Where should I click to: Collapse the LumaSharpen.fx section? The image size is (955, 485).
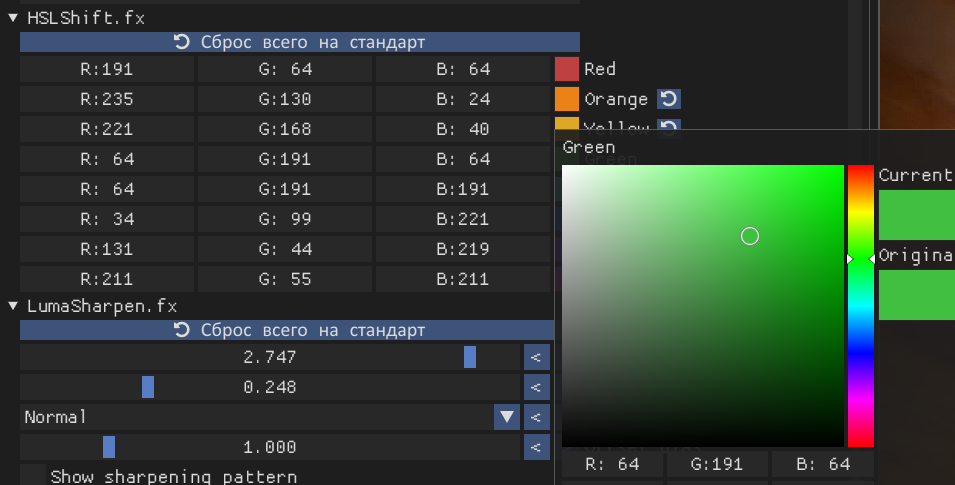(13, 306)
